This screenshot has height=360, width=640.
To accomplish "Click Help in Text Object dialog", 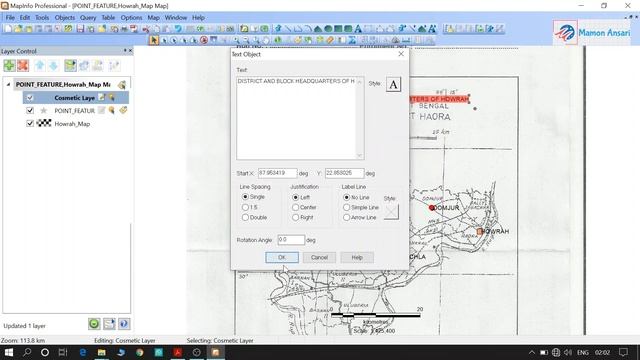I will 357,257.
